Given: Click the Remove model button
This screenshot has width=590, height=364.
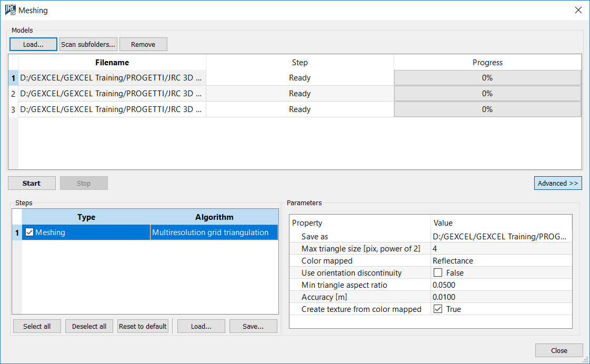Looking at the screenshot, I should (x=143, y=44).
